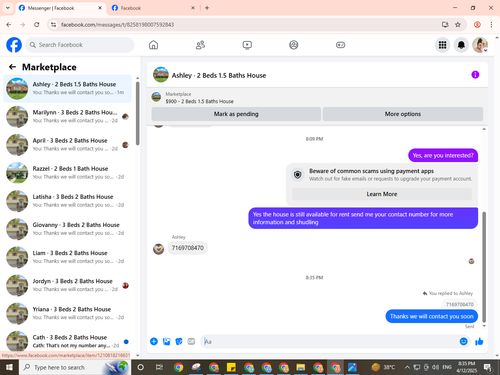Open Liam 3 Beds 2 Baths conversation
The width and height of the screenshot is (500, 375).
68,257
